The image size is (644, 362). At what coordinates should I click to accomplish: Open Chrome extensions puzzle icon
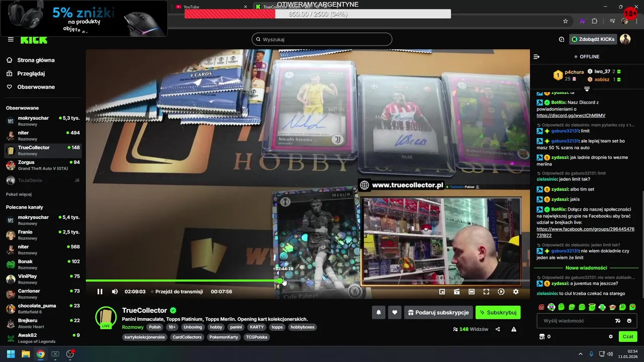click(x=595, y=21)
